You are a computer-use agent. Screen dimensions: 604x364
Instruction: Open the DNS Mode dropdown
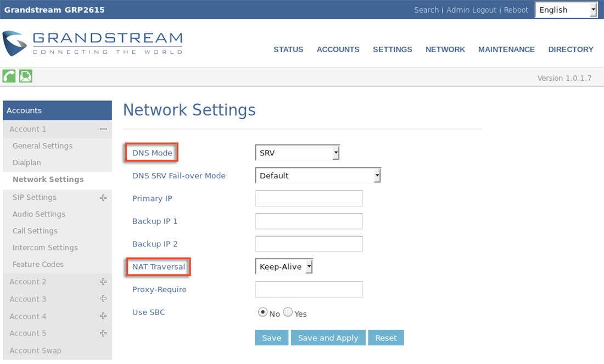[x=298, y=153]
